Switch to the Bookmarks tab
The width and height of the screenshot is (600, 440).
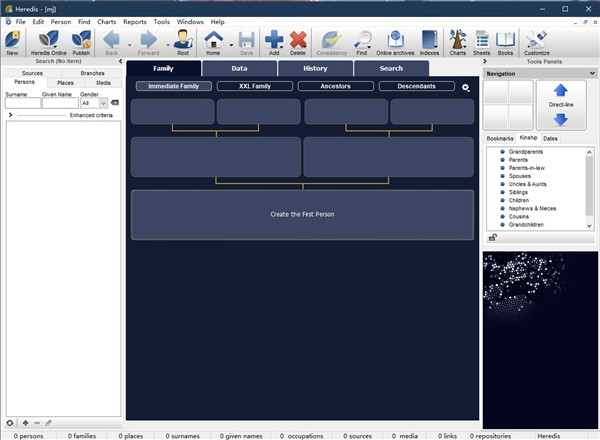pyautogui.click(x=500, y=139)
